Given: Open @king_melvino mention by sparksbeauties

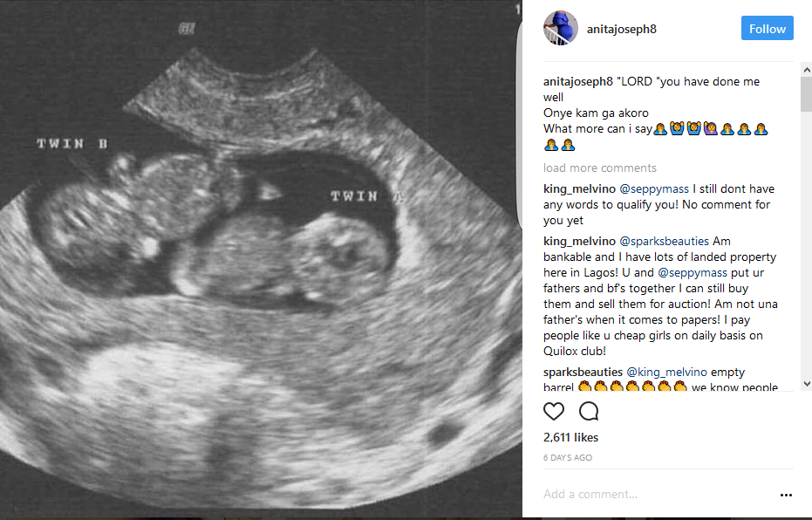Looking at the screenshot, I should click(x=666, y=373).
